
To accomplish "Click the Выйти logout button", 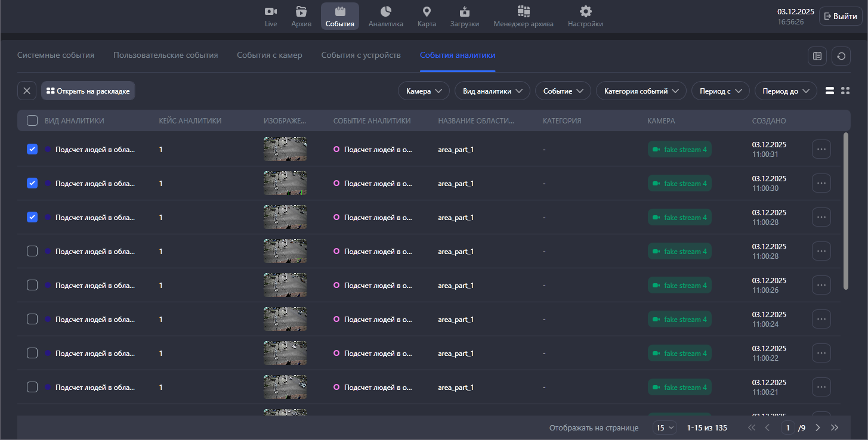I will pyautogui.click(x=841, y=16).
